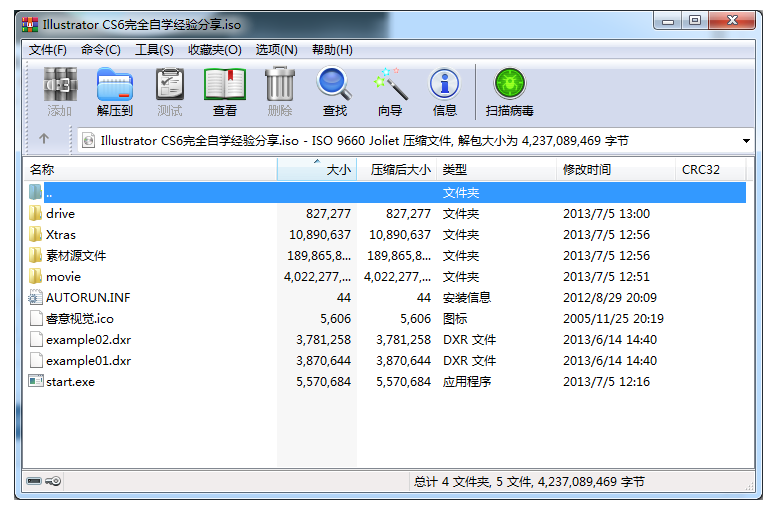Click the status bar drive key icon
The image size is (777, 517).
click(44, 481)
